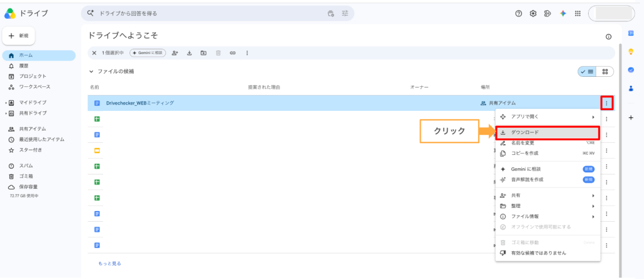
Task: Click the もっと見る link
Action: click(109, 263)
